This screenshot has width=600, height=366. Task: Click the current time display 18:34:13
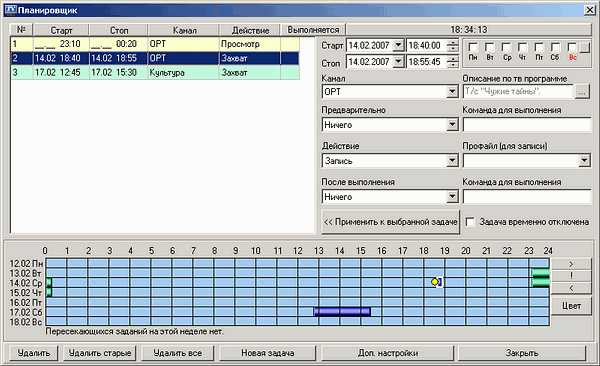pyautogui.click(x=469, y=30)
